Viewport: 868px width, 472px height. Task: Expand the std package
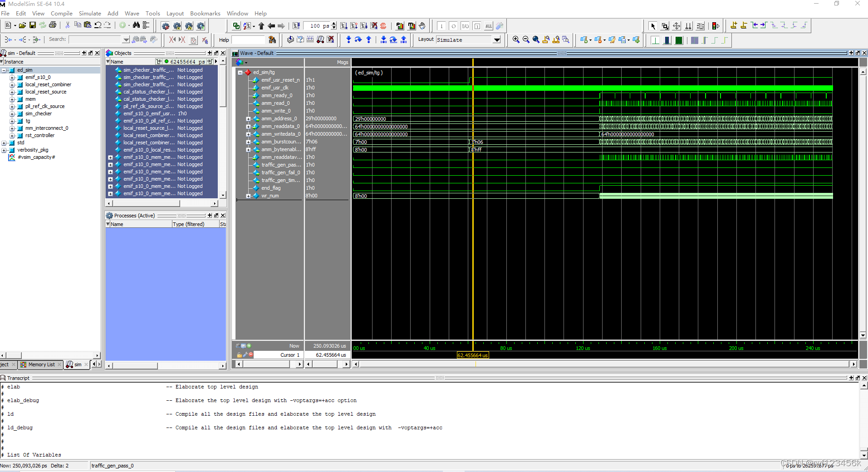4,143
